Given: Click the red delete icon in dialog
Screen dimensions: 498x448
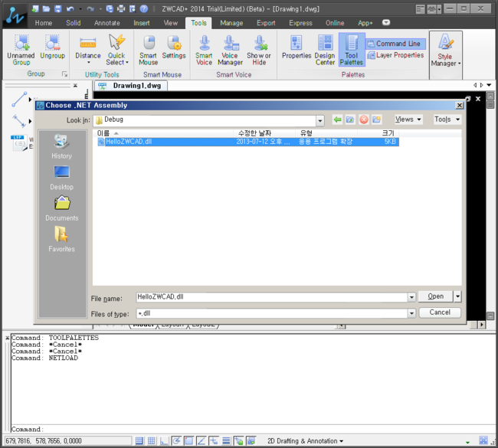Looking at the screenshot, I should tap(364, 119).
